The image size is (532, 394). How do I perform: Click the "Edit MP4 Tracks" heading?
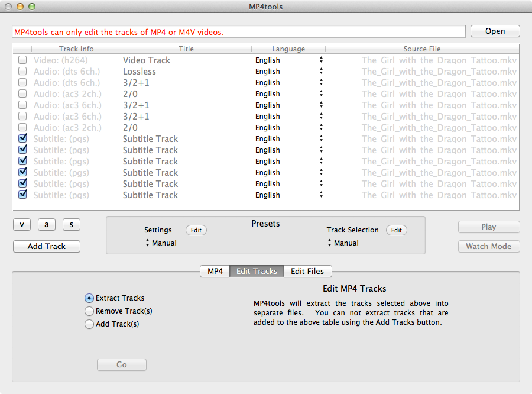tap(355, 289)
